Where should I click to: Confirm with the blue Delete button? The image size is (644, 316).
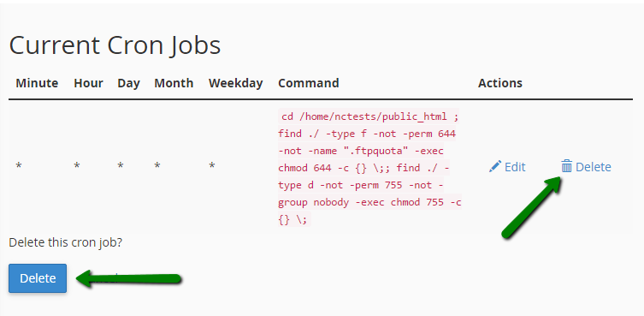pos(38,278)
